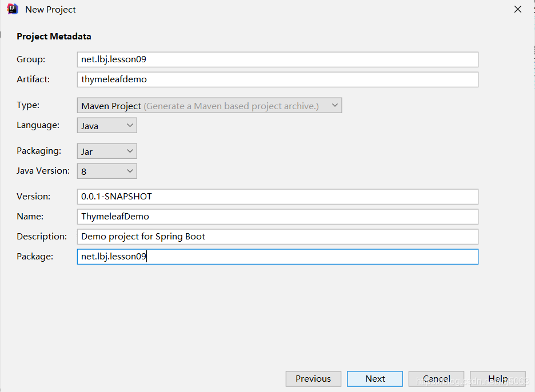This screenshot has width=535, height=392.
Task: Click the Type: label
Action: [x=28, y=105]
